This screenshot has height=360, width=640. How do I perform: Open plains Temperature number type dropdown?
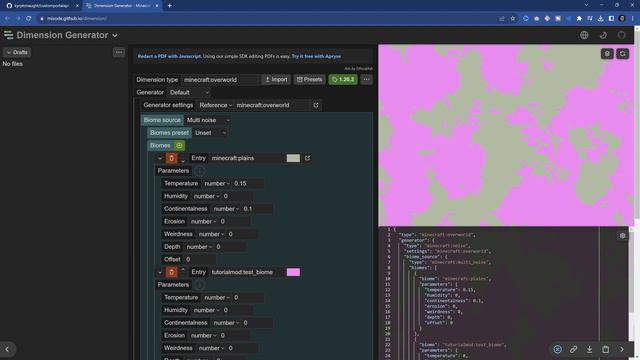click(217, 184)
